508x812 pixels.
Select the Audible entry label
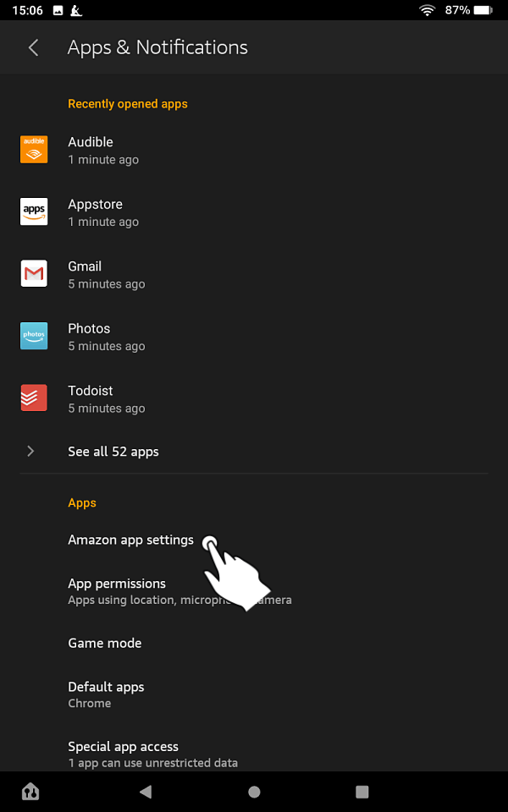click(x=91, y=142)
